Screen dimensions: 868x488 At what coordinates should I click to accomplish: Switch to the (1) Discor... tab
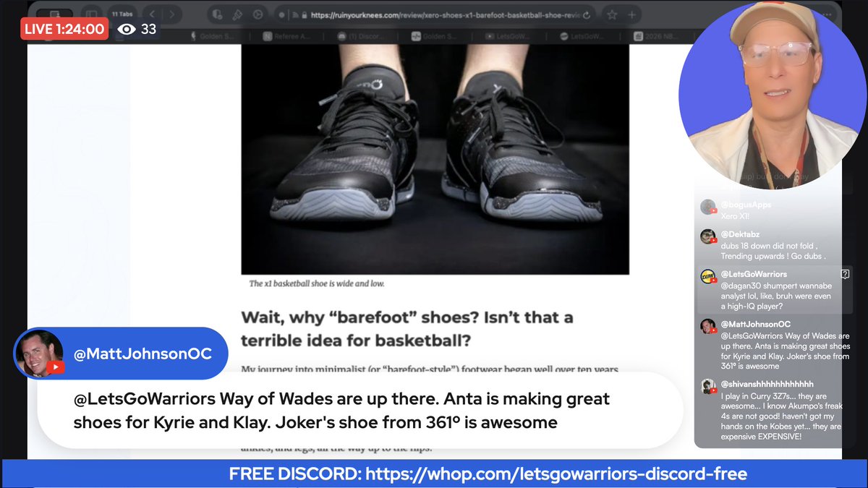(x=359, y=36)
